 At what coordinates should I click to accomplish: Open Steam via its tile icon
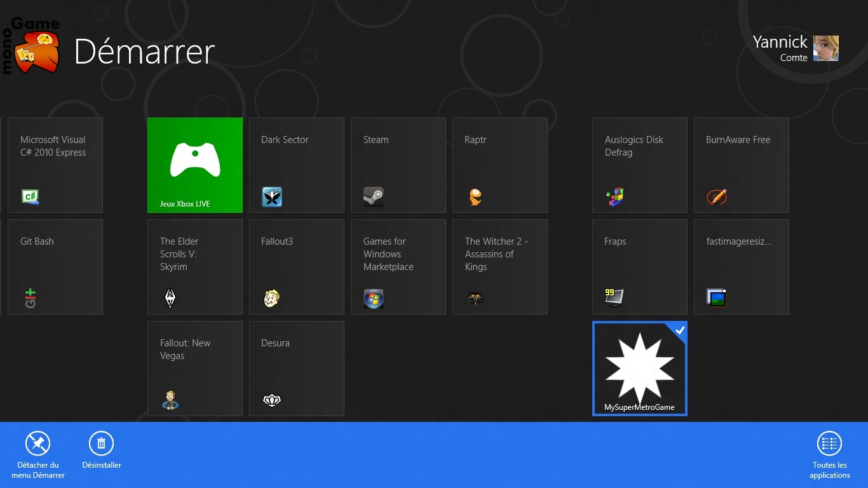[374, 197]
